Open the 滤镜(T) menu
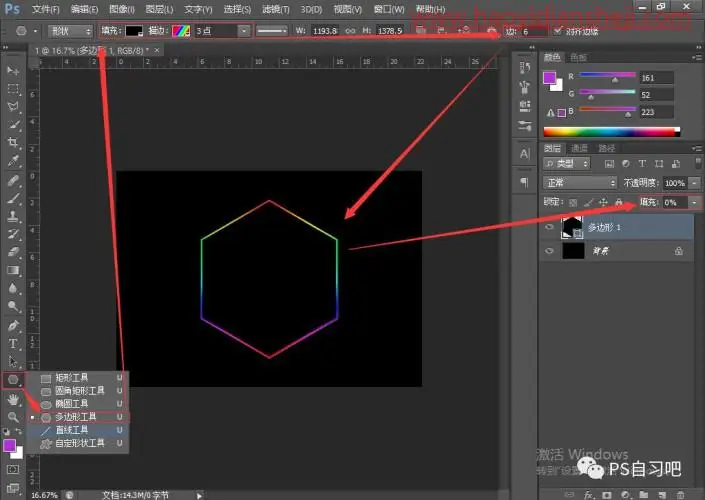The image size is (705, 500). [276, 9]
